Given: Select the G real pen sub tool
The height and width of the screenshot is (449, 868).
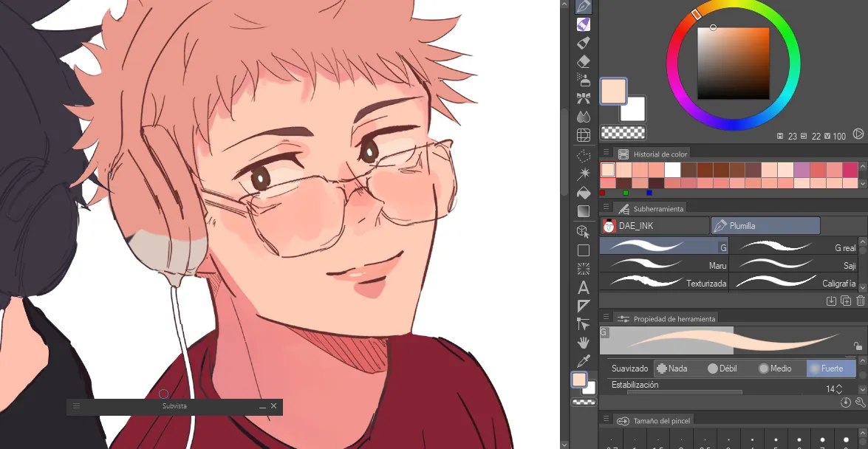Looking at the screenshot, I should click(793, 247).
